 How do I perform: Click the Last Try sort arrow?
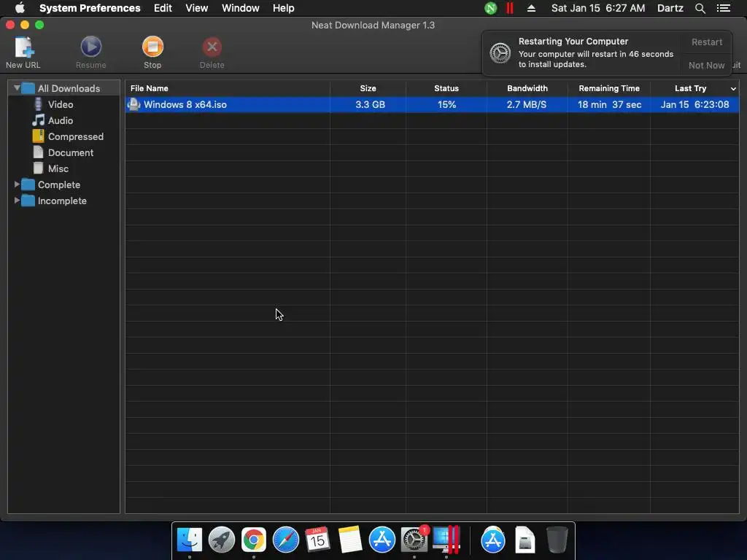(733, 88)
